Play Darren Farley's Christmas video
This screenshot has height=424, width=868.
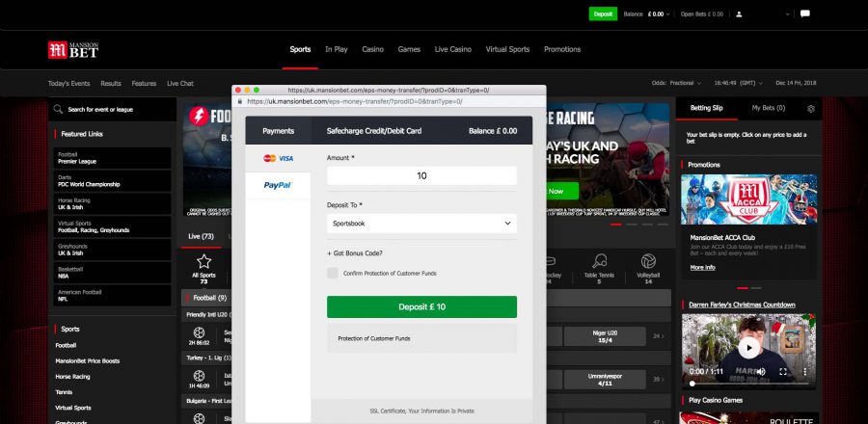749,348
